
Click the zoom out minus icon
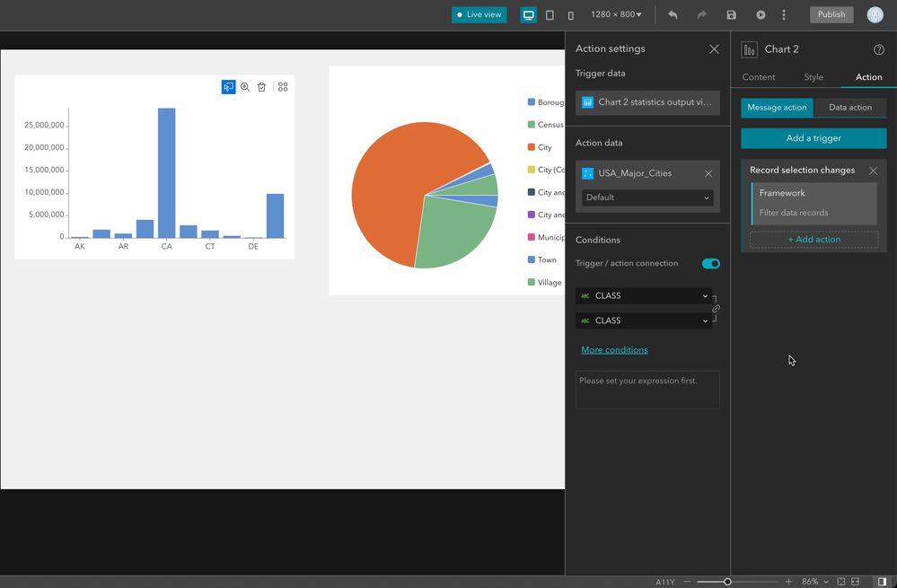[x=687, y=582]
